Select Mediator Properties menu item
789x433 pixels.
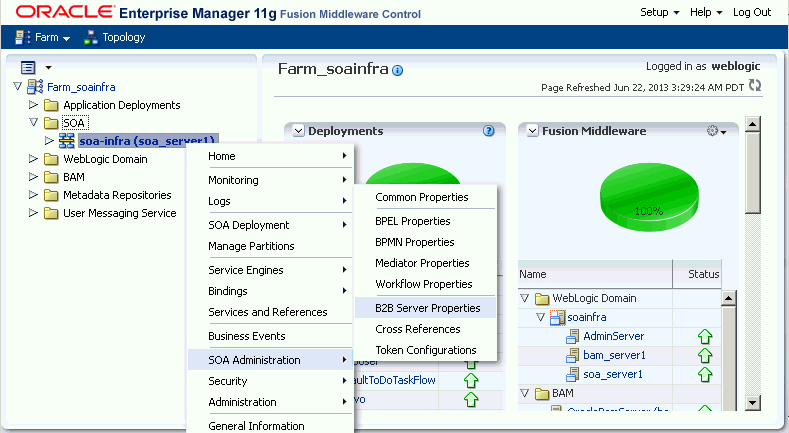[426, 263]
